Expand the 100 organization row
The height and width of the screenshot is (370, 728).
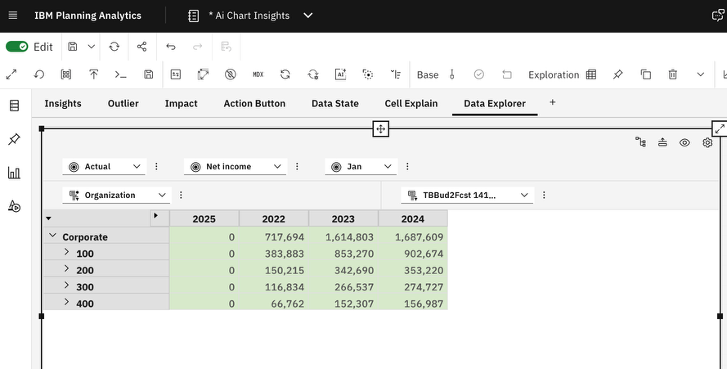click(x=66, y=252)
